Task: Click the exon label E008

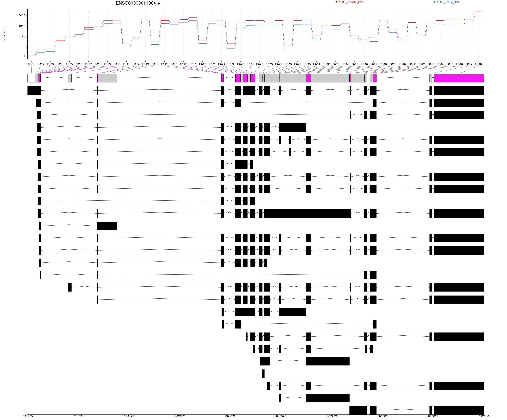Action: [98, 64]
